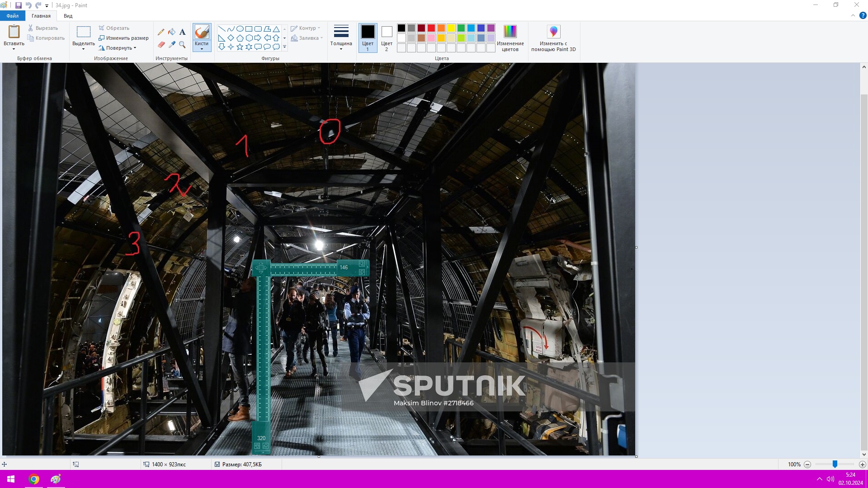This screenshot has height=488, width=868.
Task: Open image with Paint 3D
Action: click(x=553, y=38)
